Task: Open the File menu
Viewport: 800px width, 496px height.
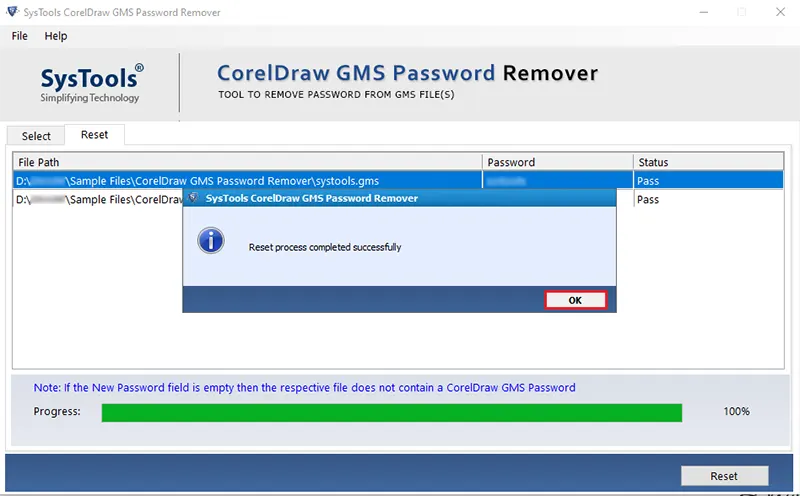Action: point(19,36)
